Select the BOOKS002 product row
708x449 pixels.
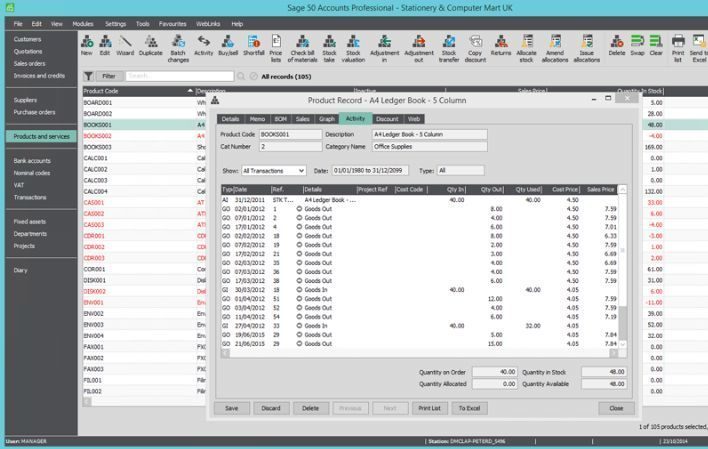144,136
